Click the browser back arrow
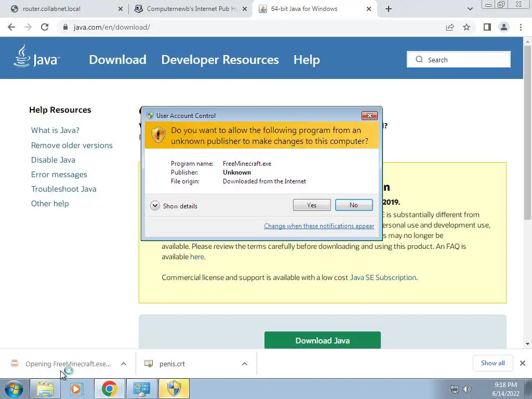 point(11,27)
